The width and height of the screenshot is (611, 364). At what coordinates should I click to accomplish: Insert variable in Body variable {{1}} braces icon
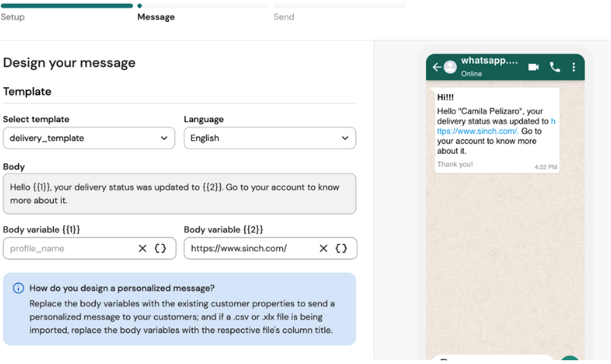pyautogui.click(x=160, y=248)
